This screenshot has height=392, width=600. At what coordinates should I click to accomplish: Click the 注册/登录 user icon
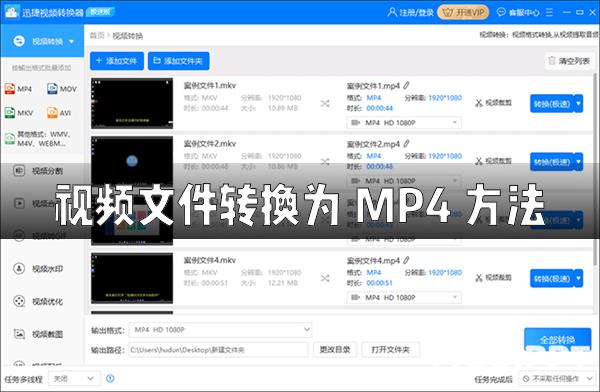pos(392,12)
